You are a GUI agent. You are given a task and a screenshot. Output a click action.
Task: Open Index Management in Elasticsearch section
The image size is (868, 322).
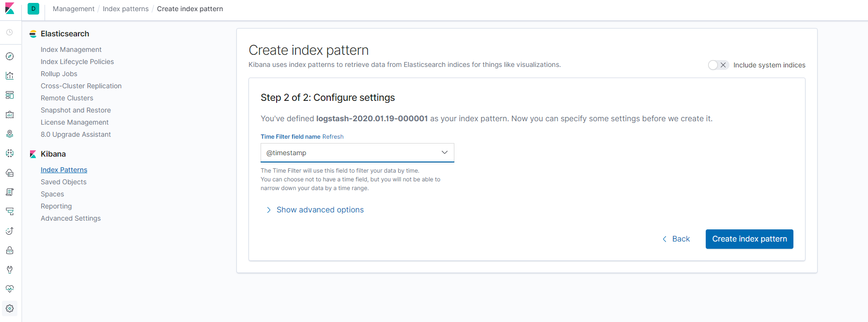click(71, 49)
